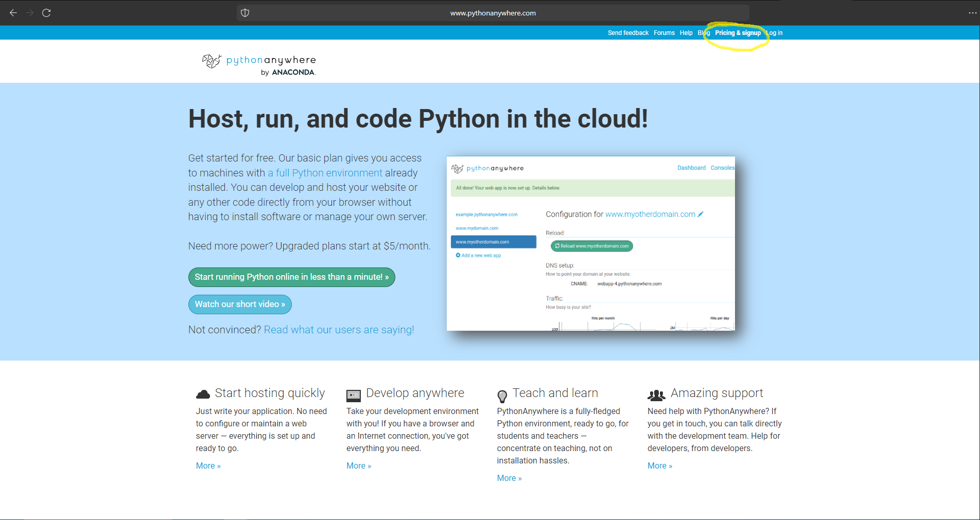Click 'Upgraded plans start at $5/month' text

353,246
